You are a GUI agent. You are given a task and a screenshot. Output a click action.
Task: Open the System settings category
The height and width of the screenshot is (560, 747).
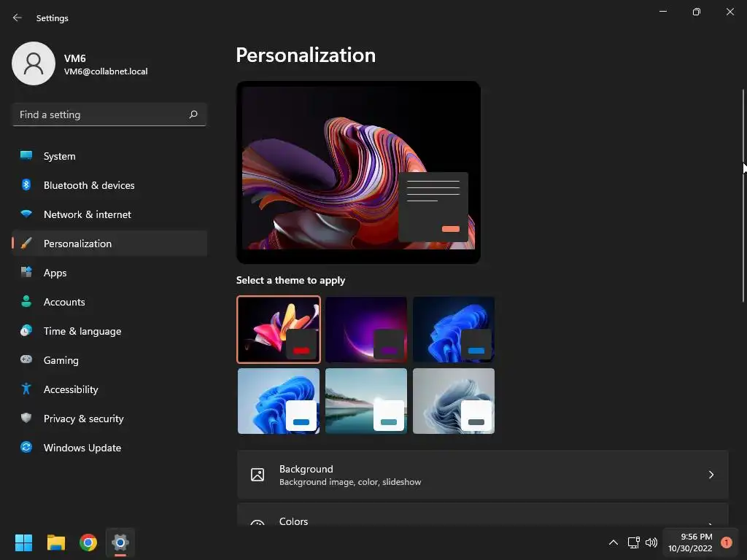coord(109,156)
